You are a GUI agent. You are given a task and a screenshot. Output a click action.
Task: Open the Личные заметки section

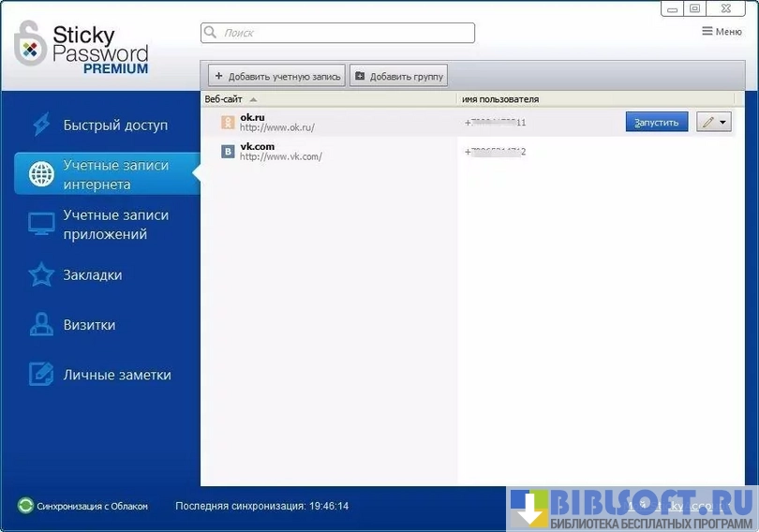click(117, 375)
